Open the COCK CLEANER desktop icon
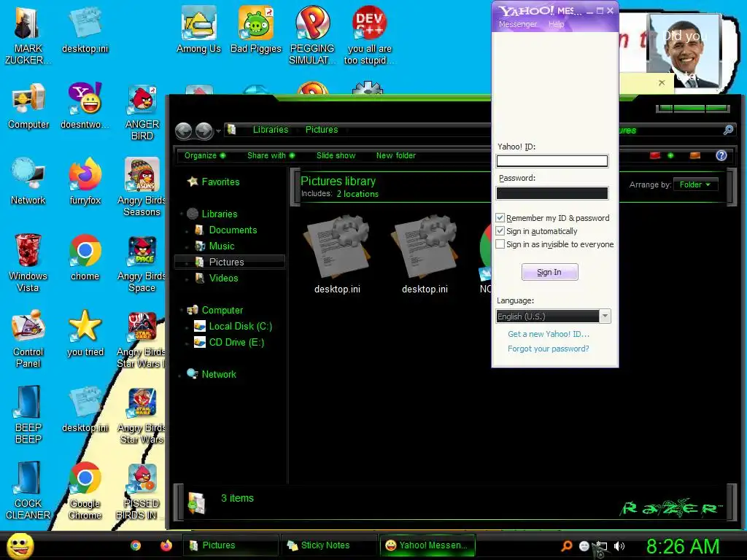747x560 pixels. pos(28,491)
